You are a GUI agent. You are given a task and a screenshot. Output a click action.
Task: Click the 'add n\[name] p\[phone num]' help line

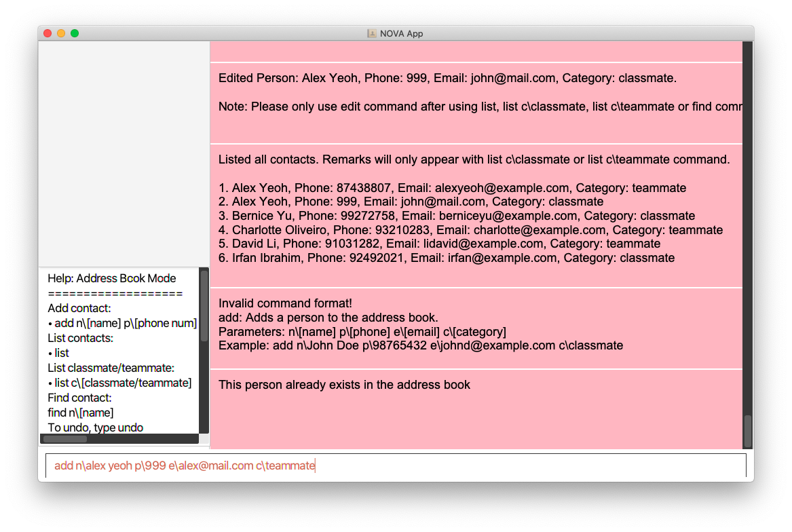(122, 324)
